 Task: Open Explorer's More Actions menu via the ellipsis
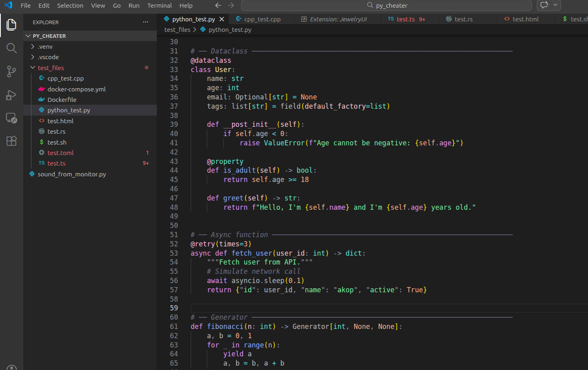pos(145,22)
